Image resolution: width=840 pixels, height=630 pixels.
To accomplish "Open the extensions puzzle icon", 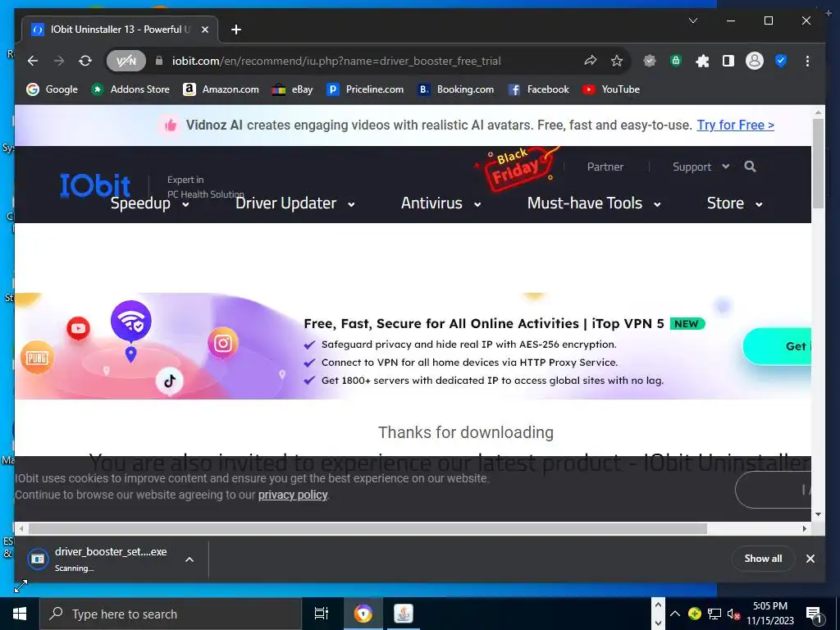I will 702,61.
